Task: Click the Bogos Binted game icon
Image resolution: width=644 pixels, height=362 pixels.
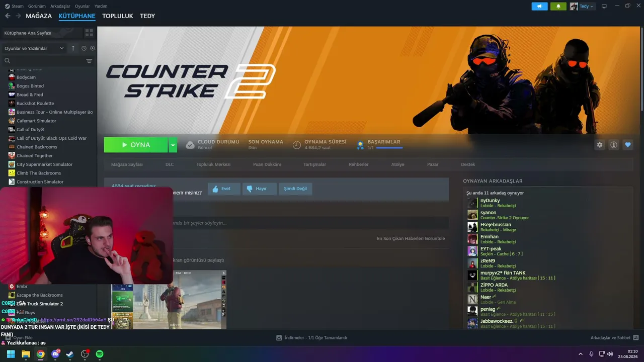Action: click(x=12, y=86)
